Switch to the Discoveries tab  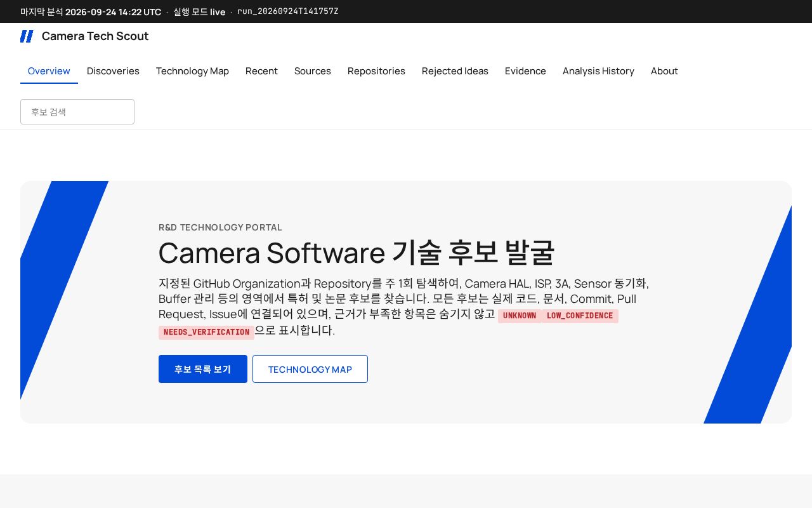coord(113,71)
